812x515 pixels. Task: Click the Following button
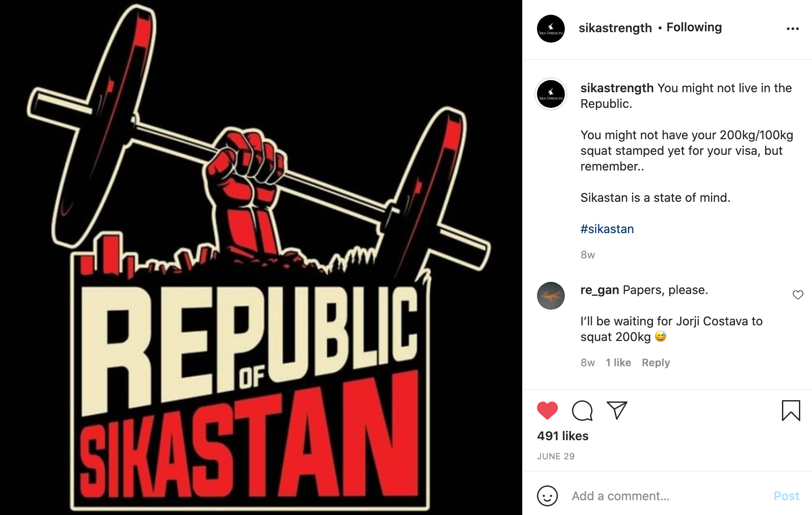click(x=694, y=27)
